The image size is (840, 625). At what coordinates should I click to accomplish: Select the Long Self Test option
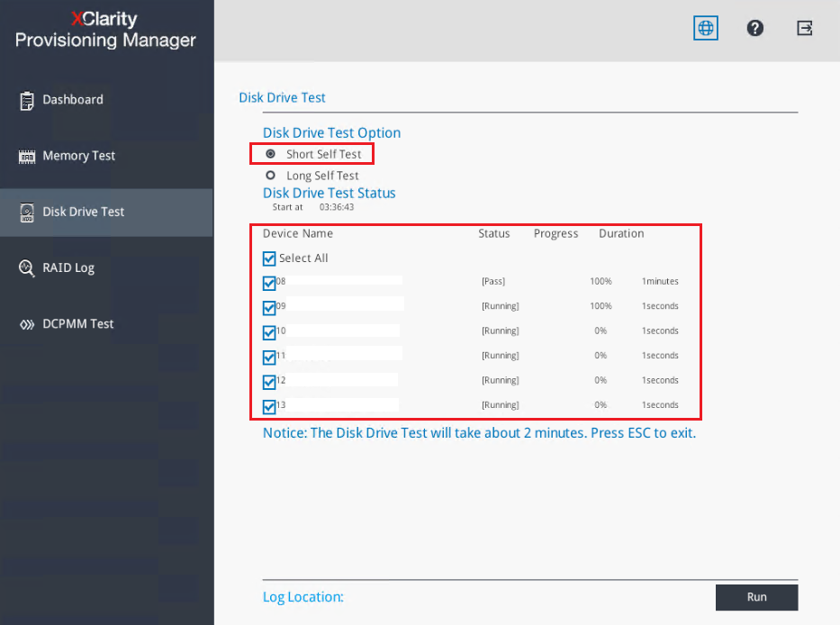coord(270,176)
